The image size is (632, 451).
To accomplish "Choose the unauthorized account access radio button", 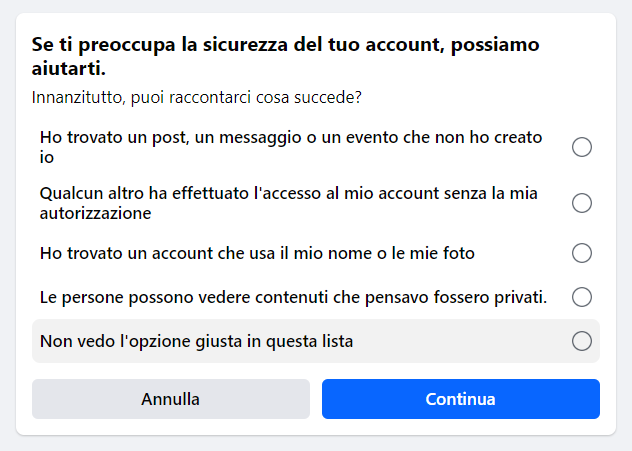I will point(582,203).
